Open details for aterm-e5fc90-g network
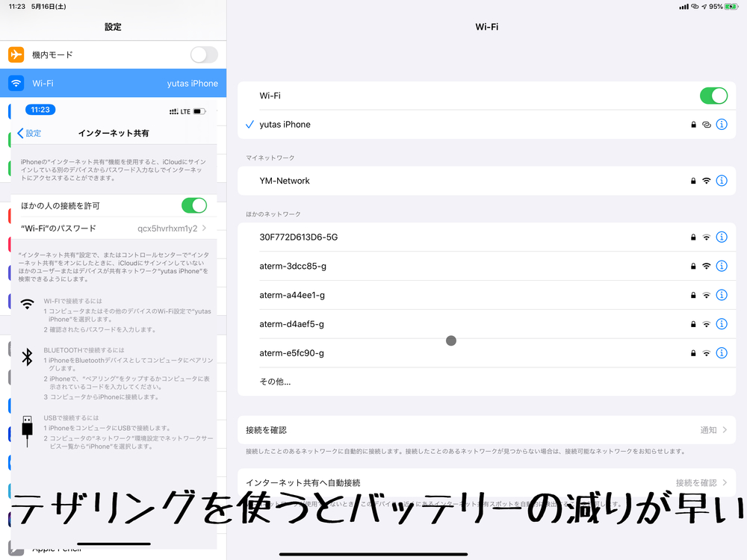 pyautogui.click(x=722, y=353)
